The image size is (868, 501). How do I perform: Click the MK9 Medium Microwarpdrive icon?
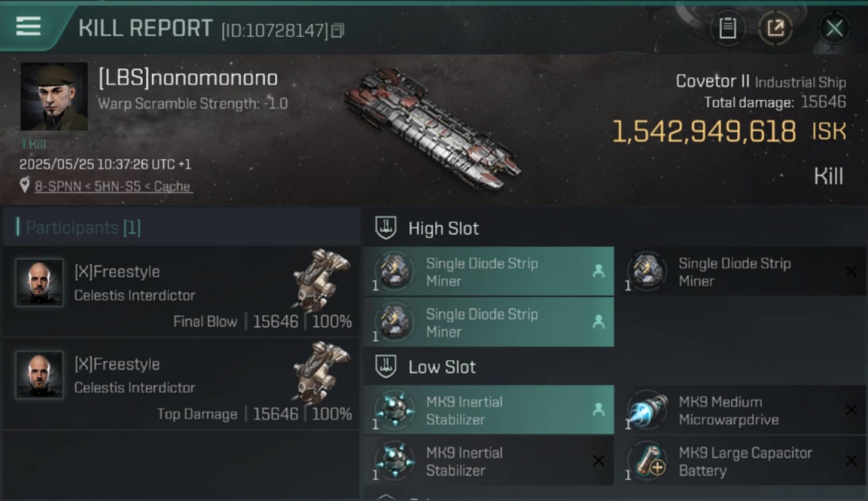647,410
